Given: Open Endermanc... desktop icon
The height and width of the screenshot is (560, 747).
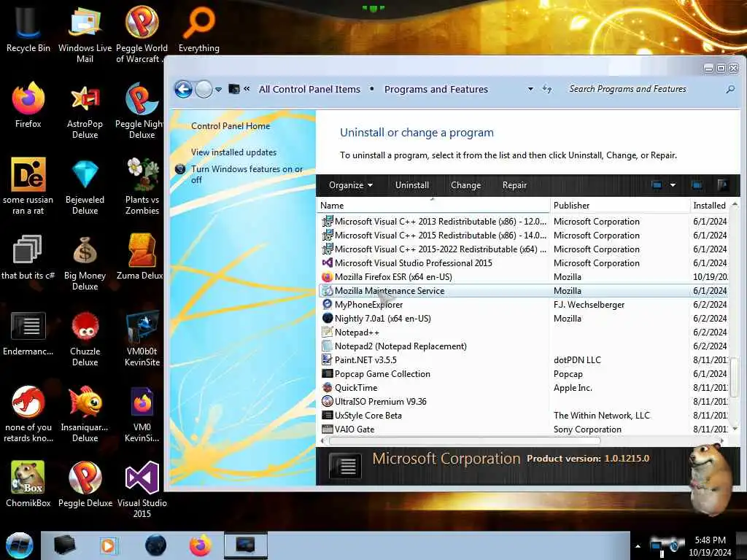Looking at the screenshot, I should coord(28,333).
